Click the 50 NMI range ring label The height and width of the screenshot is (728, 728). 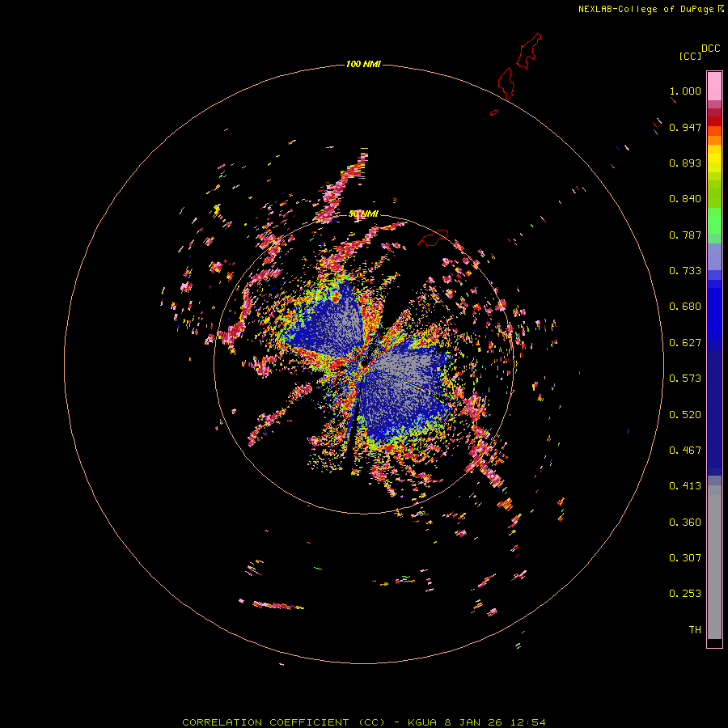tap(363, 214)
